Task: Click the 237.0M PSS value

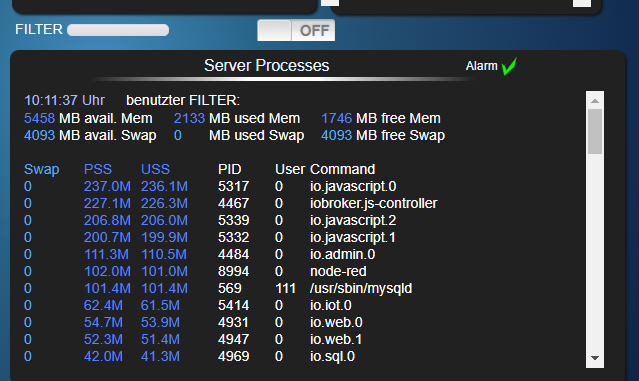Action: coord(107,186)
